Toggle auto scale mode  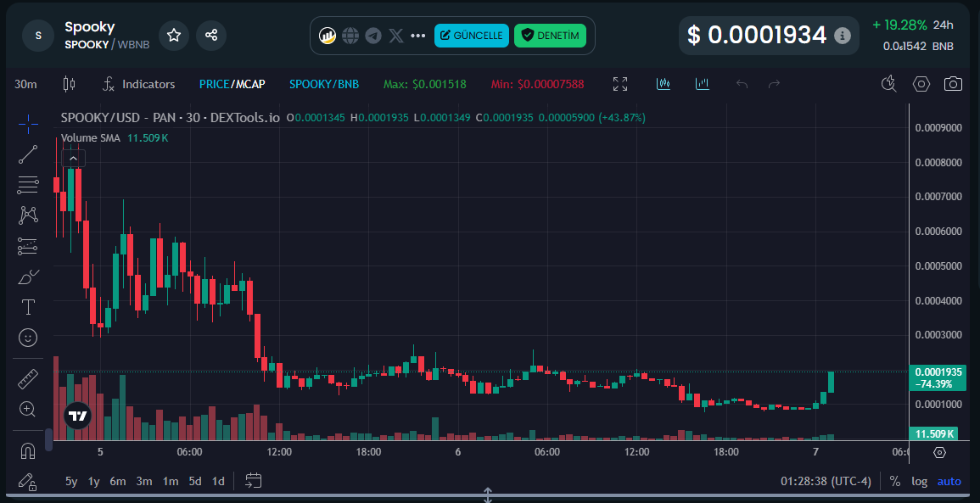point(949,481)
